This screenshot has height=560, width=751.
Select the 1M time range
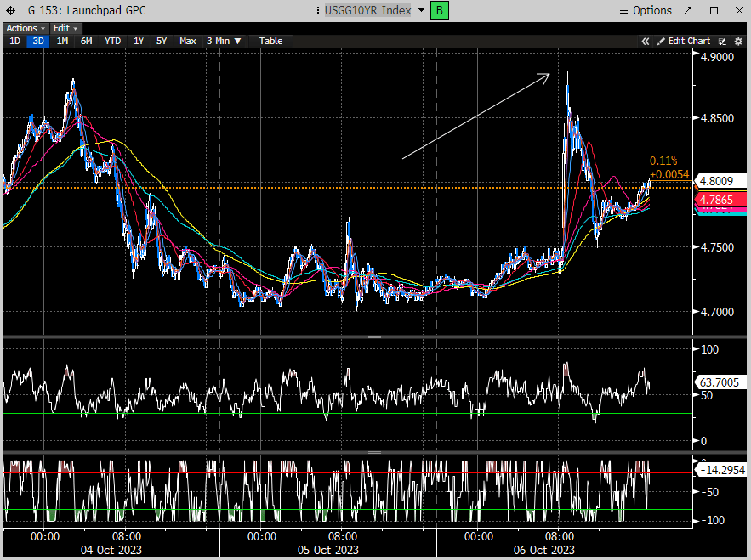click(62, 41)
